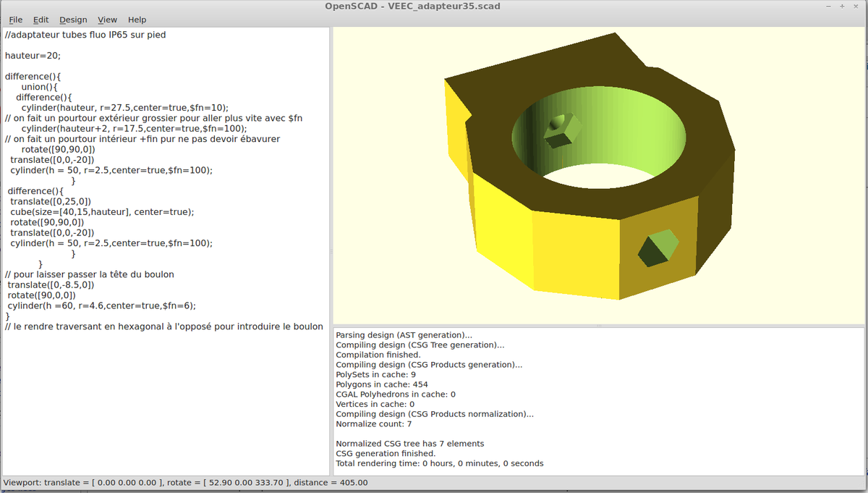This screenshot has width=868, height=493.
Task: Click the Viewport status bar text
Action: click(x=185, y=483)
